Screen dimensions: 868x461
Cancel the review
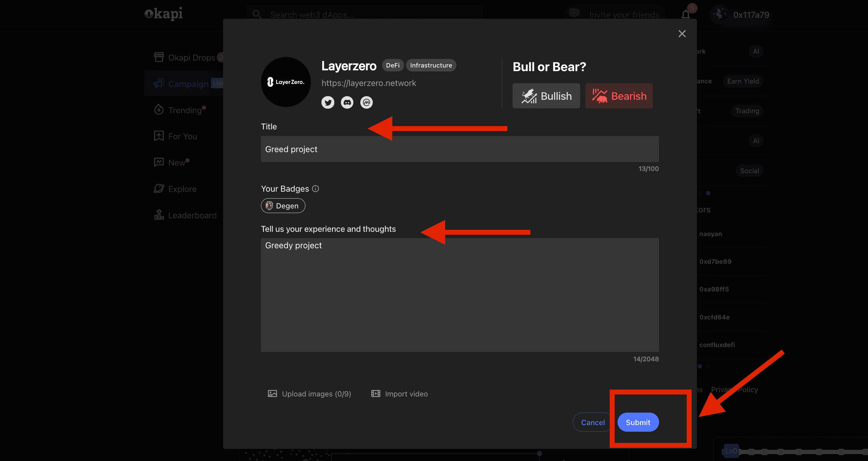(x=593, y=422)
